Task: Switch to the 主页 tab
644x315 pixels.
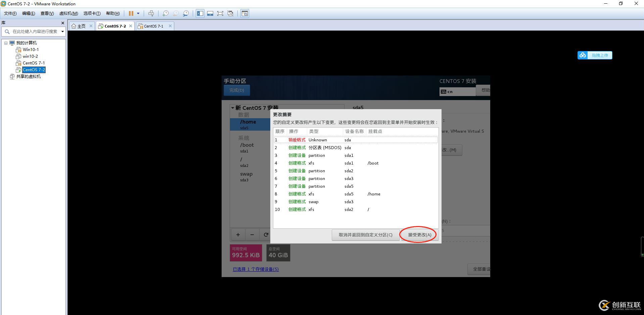Action: coord(81,26)
